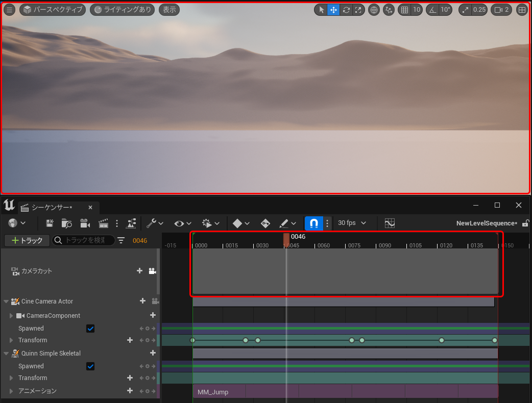Image resolution: width=532 pixels, height=403 pixels.
Task: Select the scale gizmo tool in viewport
Action: 358,10
